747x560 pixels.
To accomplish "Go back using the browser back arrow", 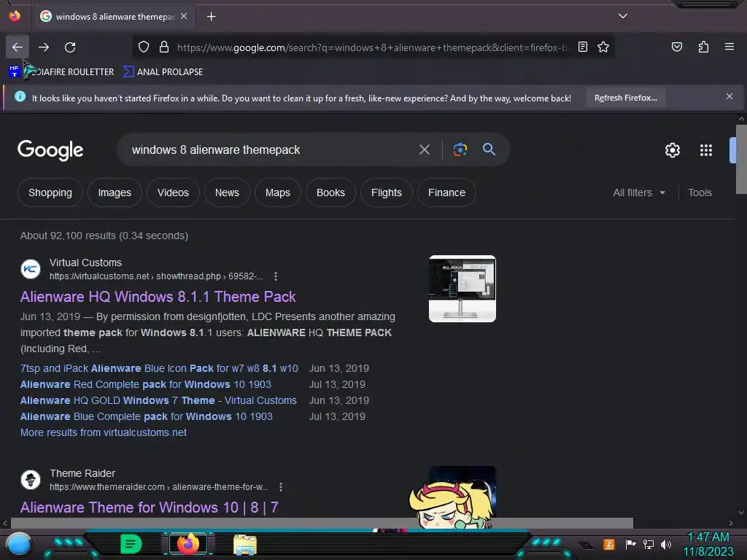I will (x=18, y=47).
